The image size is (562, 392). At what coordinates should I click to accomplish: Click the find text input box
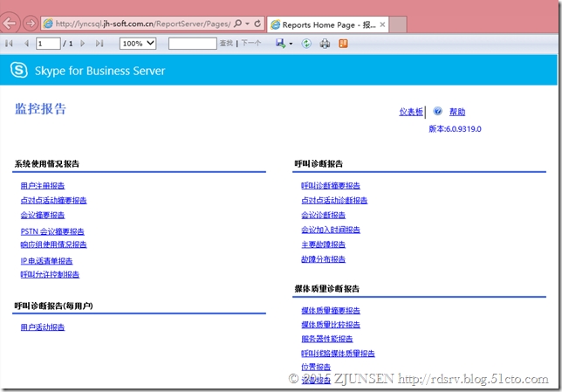(193, 44)
